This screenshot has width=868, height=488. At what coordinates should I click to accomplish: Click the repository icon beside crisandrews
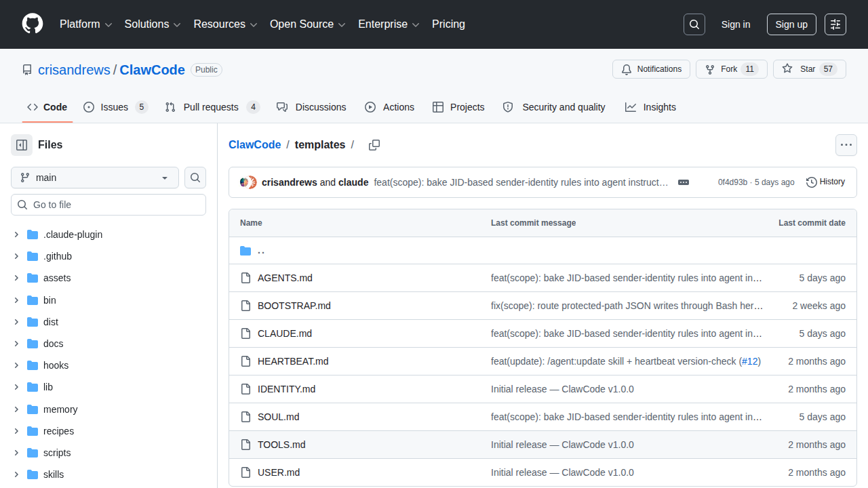pyautogui.click(x=27, y=70)
